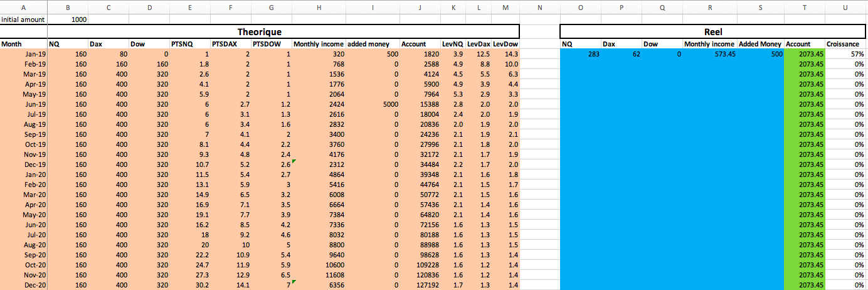Click the initial amount value 1000 cell
Screen dimensions: 868x290
[x=68, y=19]
